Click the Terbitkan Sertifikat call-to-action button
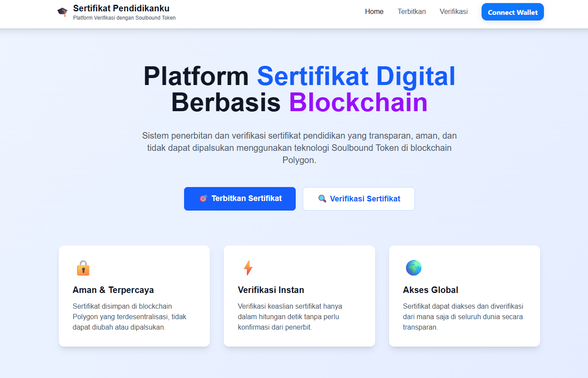 [239, 198]
